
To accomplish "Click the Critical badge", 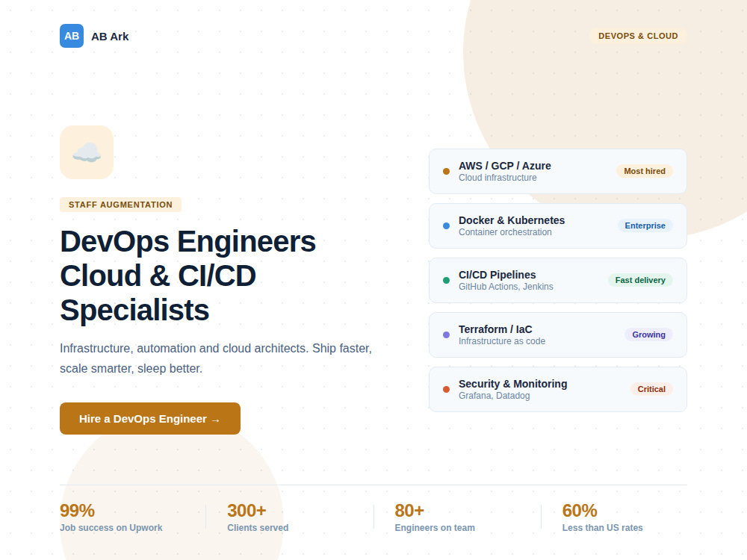I will pos(651,389).
